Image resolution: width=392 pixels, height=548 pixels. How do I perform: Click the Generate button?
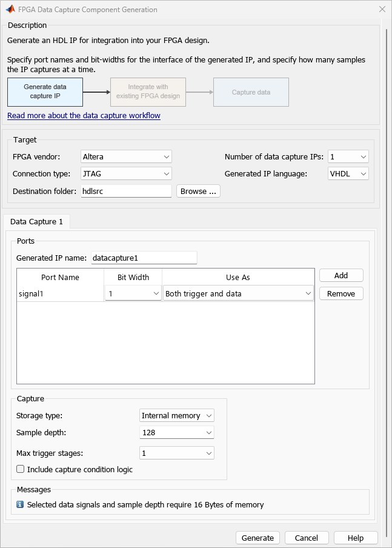[257, 538]
